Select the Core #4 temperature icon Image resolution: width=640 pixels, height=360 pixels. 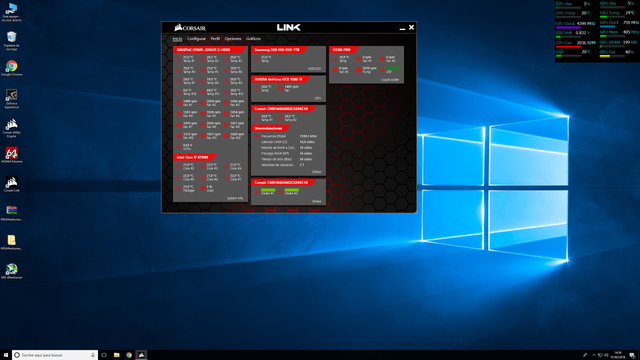(x=226, y=167)
